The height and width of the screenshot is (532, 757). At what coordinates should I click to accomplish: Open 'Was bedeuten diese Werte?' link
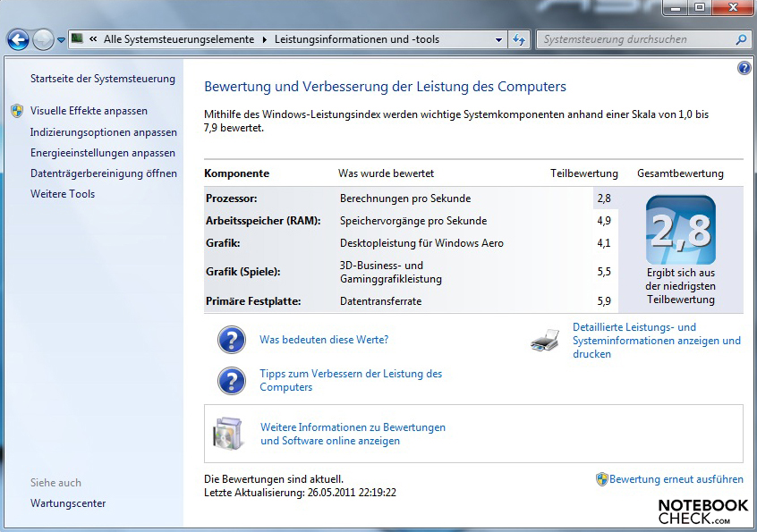click(324, 340)
